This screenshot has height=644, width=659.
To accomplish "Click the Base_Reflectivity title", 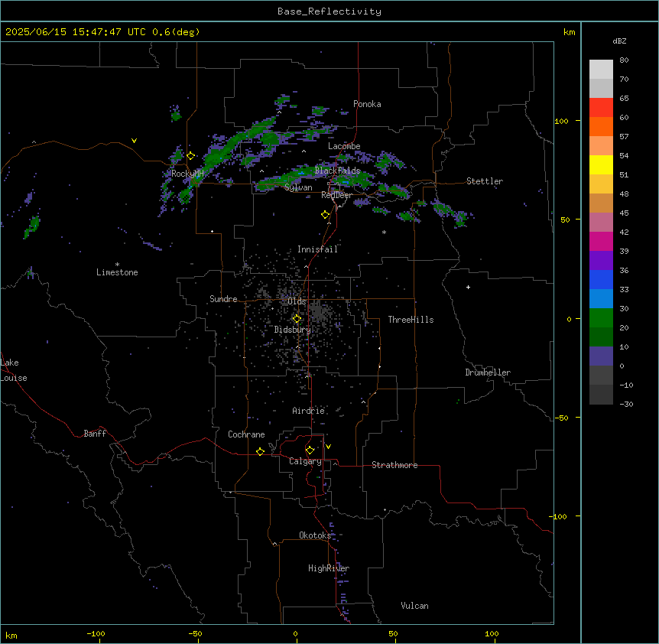I will coord(329,11).
